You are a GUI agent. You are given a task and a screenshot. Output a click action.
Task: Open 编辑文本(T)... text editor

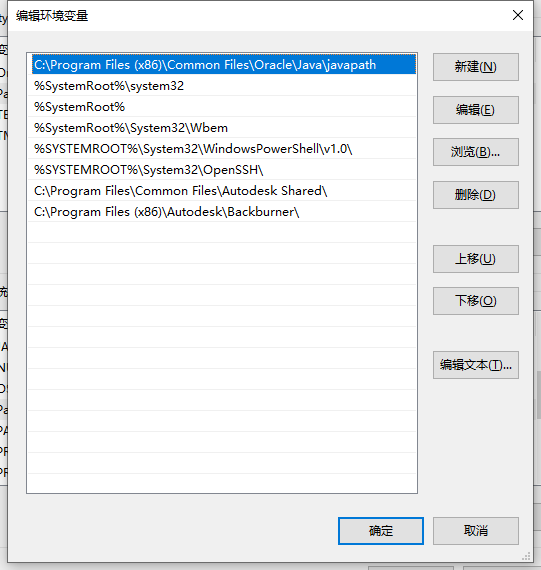[476, 365]
